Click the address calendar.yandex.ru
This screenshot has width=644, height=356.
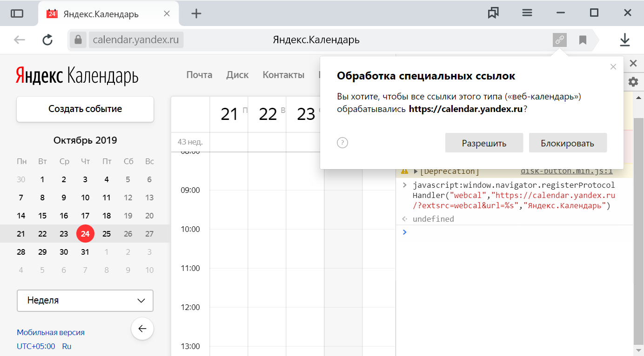(x=136, y=40)
